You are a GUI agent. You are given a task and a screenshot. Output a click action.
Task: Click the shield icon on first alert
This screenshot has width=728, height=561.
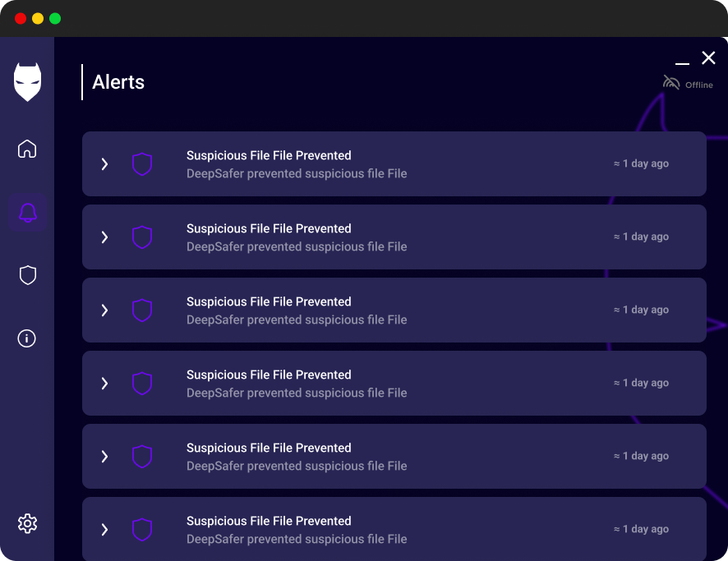(x=142, y=164)
